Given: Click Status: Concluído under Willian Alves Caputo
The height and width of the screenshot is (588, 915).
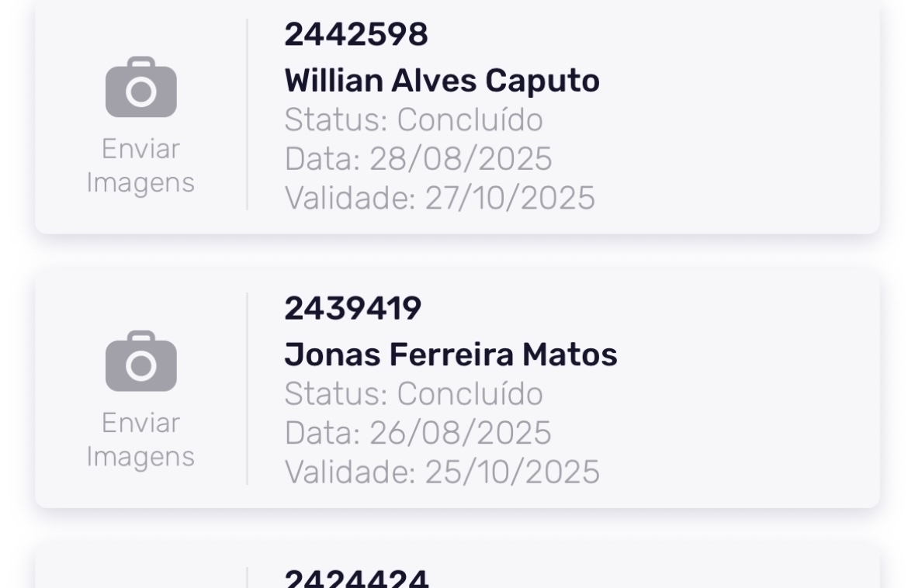Looking at the screenshot, I should tap(413, 120).
